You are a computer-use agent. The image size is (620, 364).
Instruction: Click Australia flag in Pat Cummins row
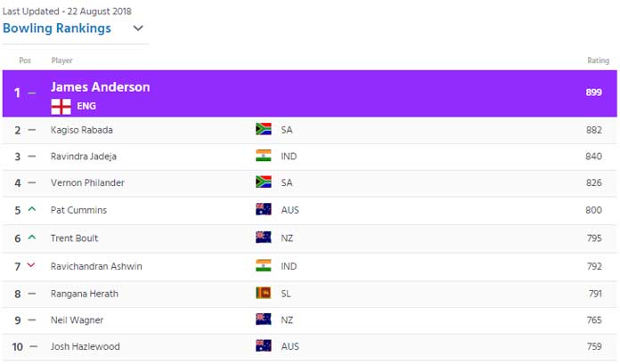pos(264,209)
